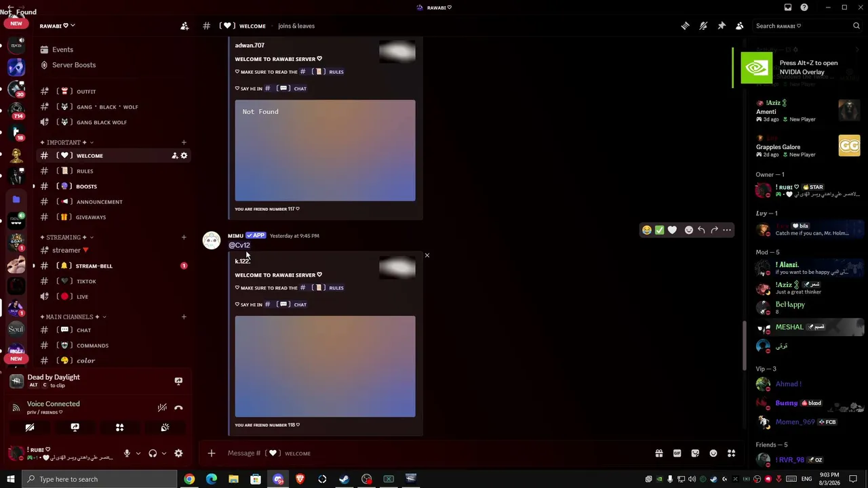Screen dimensions: 868x488
Task: Collapse the MAIN CHANNELS category
Action: (x=73, y=317)
